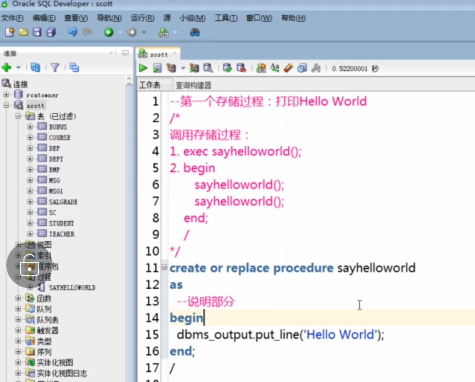Click the Rollback icon
Screen dimensions: 475x382
tap(241, 68)
